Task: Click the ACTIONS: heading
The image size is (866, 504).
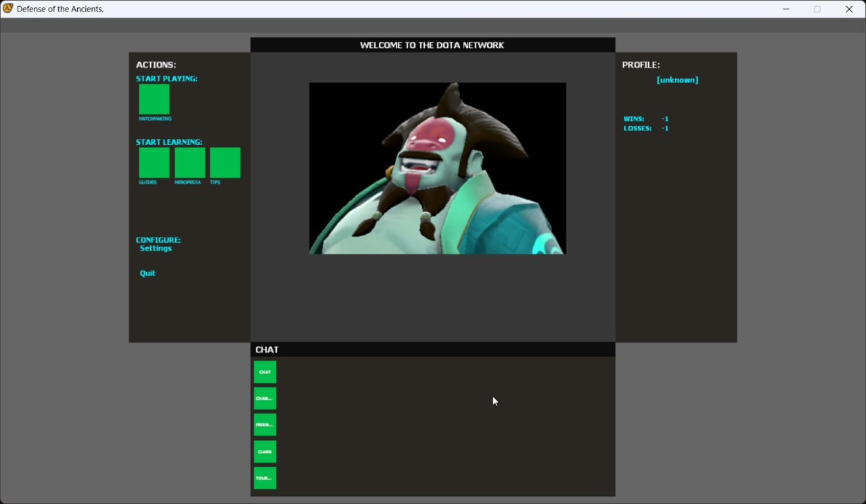Action: [x=156, y=65]
